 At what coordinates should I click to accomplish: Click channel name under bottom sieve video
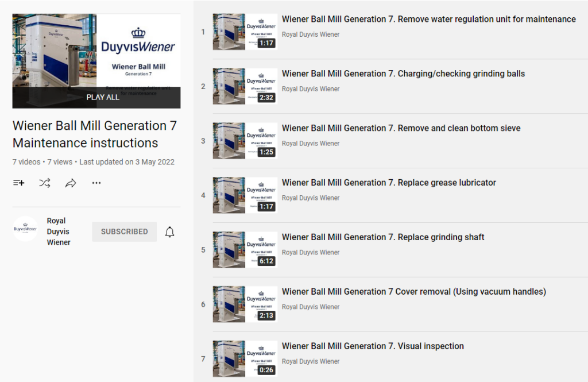(311, 144)
